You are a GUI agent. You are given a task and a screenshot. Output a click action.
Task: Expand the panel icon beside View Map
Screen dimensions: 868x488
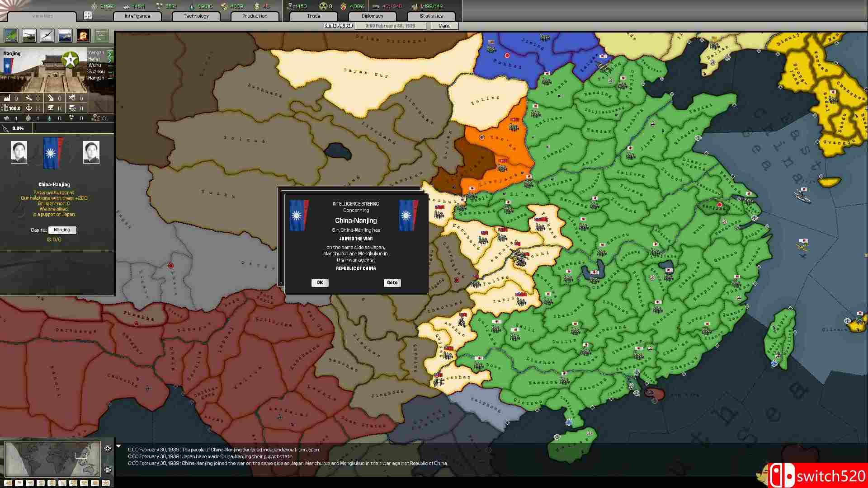pyautogui.click(x=88, y=16)
